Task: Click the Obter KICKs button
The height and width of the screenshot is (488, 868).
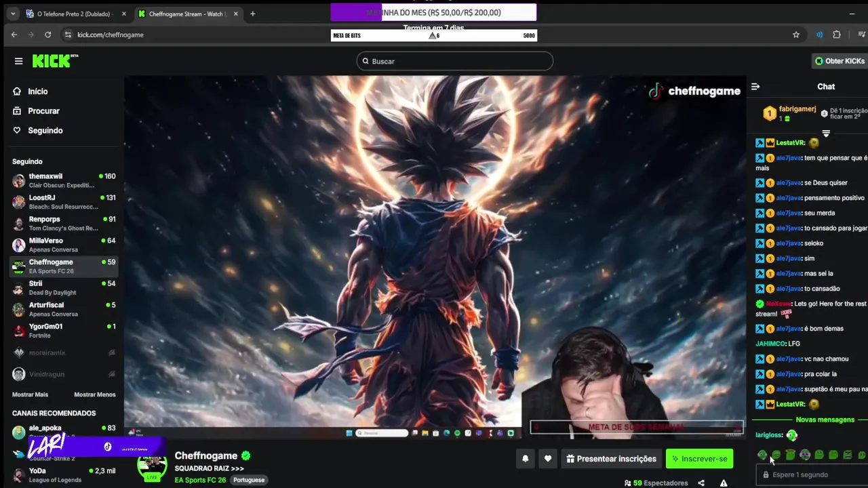Action: [840, 61]
